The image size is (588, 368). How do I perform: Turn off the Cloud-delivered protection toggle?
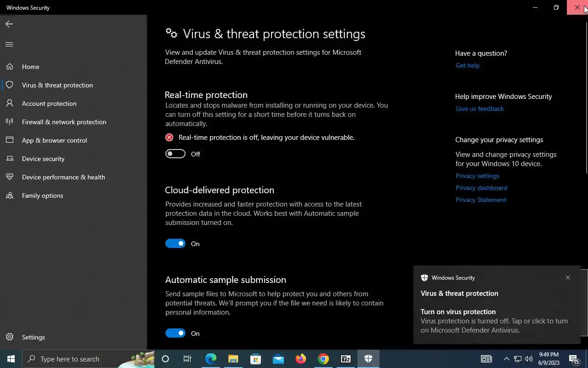[175, 243]
